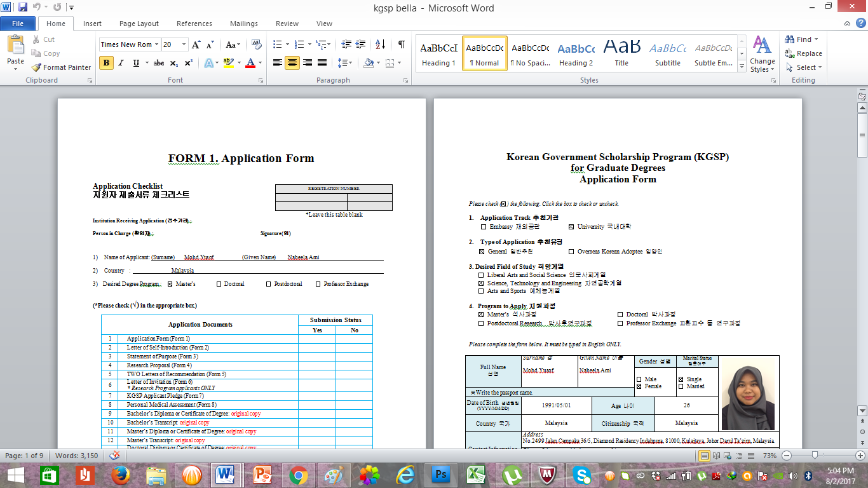The width and height of the screenshot is (868, 488).
Task: Undo the last action
Action: click(37, 8)
